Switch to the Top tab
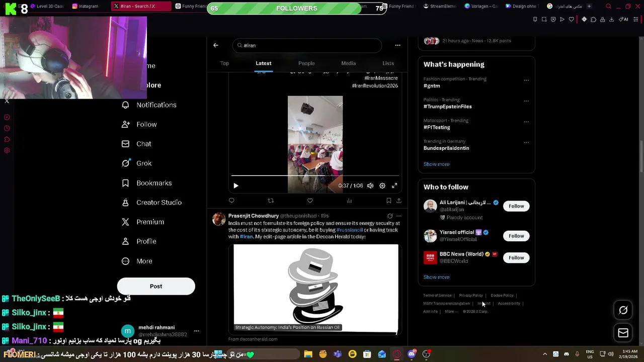The height and width of the screenshot is (362, 644). click(224, 63)
